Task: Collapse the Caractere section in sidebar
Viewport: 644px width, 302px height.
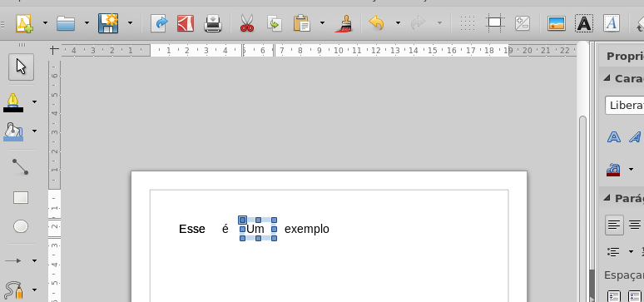Action: coord(607,78)
